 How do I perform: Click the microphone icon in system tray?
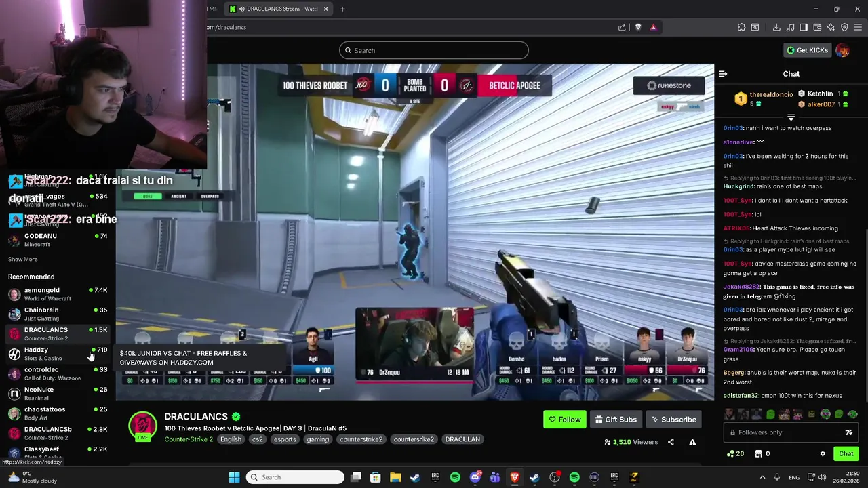pos(777,477)
